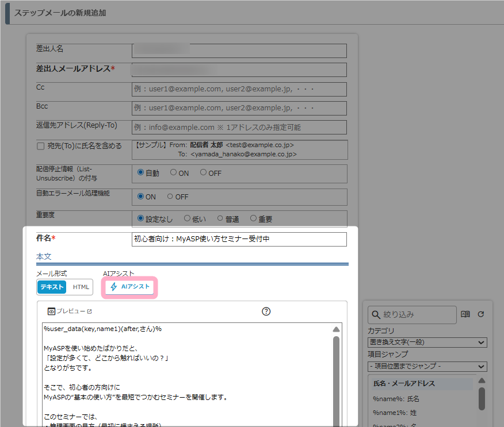Click the Cc address input field
Viewport: 504px width, 427px height.
(239, 90)
